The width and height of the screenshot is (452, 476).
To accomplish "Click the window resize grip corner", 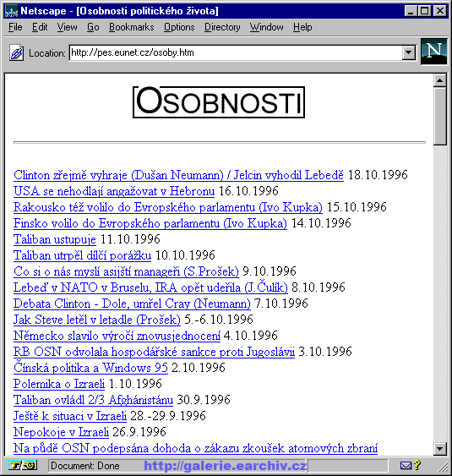I will tap(443, 467).
